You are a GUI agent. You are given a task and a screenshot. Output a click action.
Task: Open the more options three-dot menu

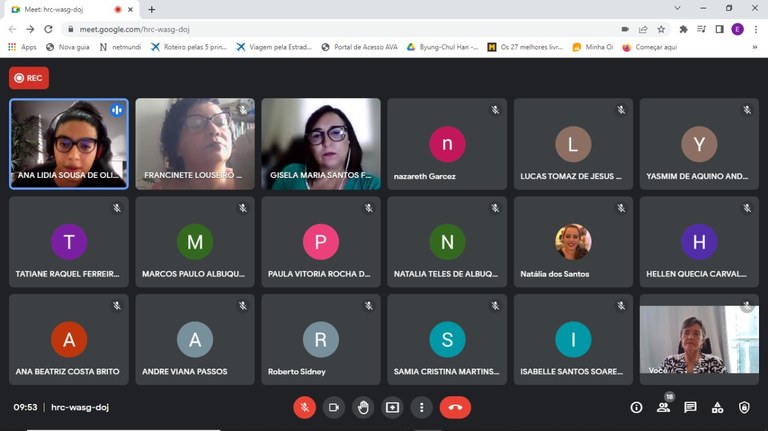tap(422, 407)
